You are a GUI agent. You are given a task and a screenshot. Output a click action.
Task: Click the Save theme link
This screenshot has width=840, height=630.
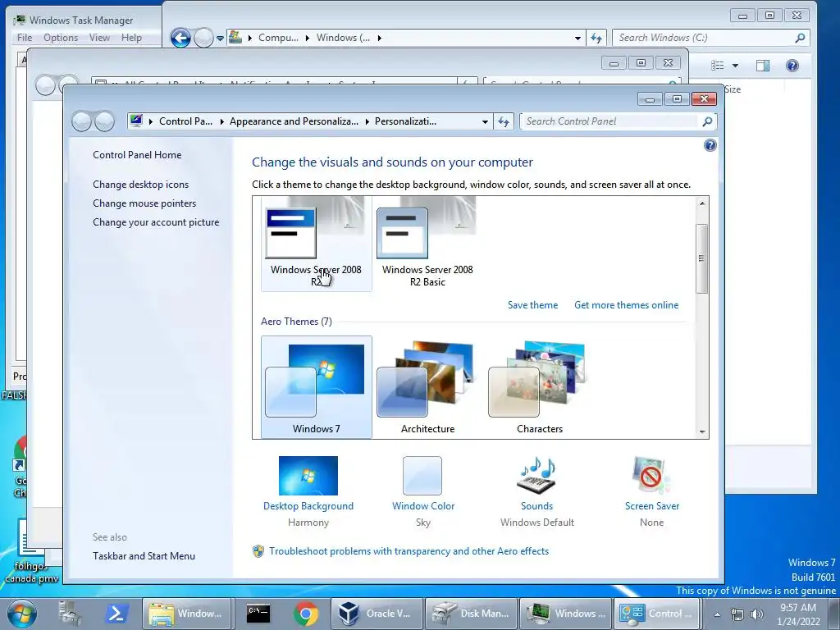(x=532, y=305)
